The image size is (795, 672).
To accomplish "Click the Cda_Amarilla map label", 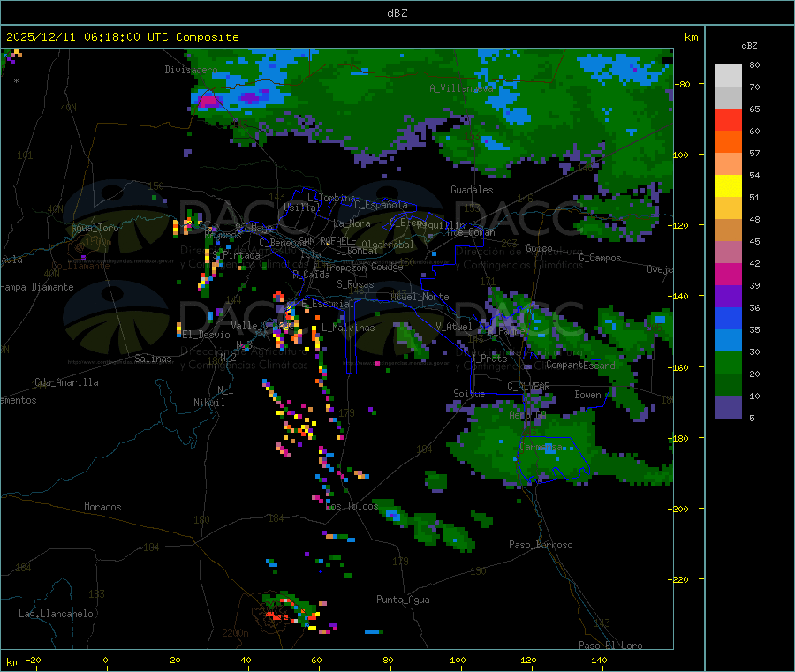I will (x=66, y=382).
